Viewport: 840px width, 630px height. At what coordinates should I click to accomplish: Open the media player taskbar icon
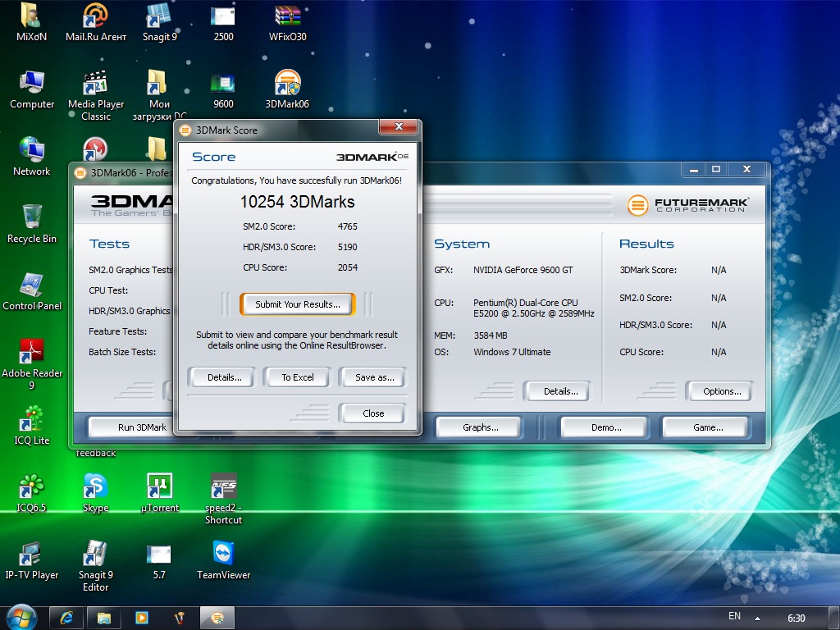click(x=141, y=618)
